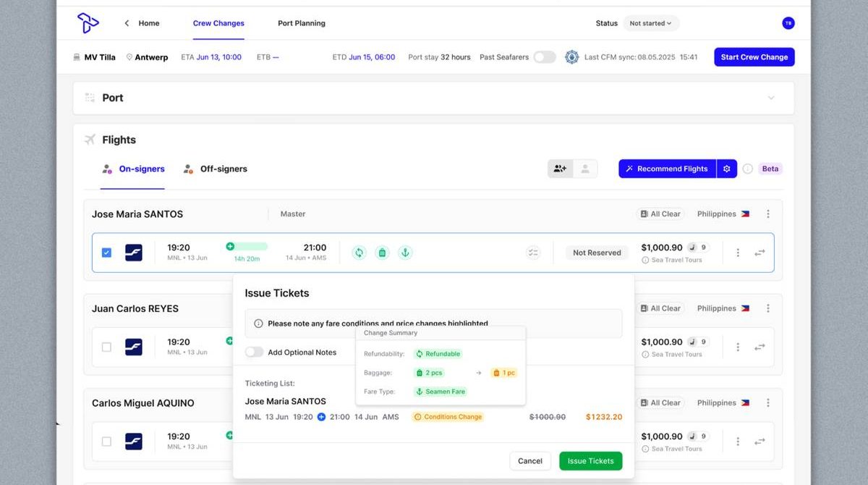
Task: Tick the Carlos Miguel AQUINO flight checkbox
Action: (x=106, y=442)
